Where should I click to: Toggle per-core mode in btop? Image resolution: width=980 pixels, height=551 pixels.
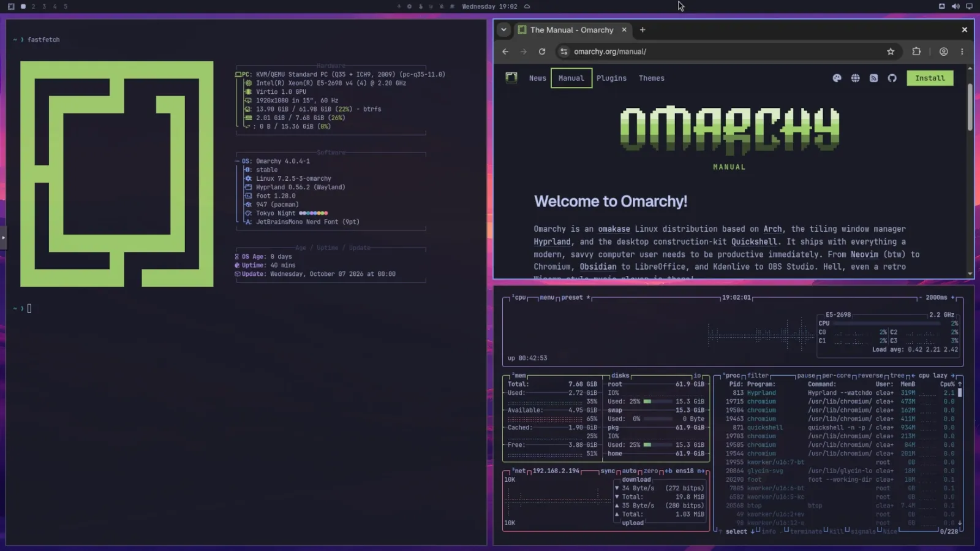(x=836, y=376)
